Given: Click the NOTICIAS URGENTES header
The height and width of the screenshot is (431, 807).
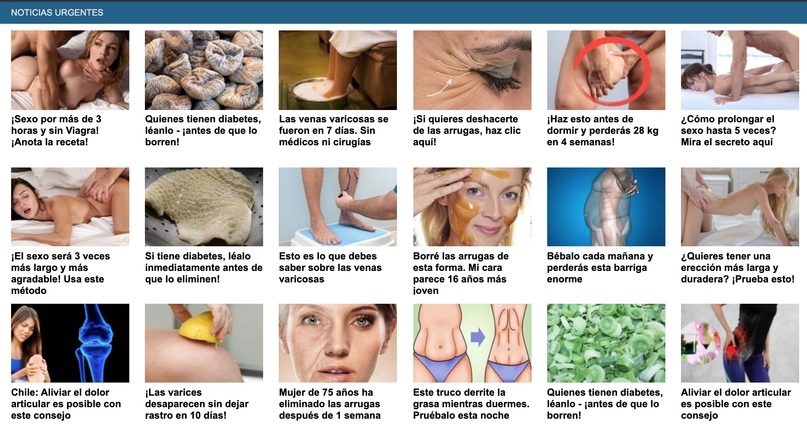Looking at the screenshot, I should [x=57, y=12].
